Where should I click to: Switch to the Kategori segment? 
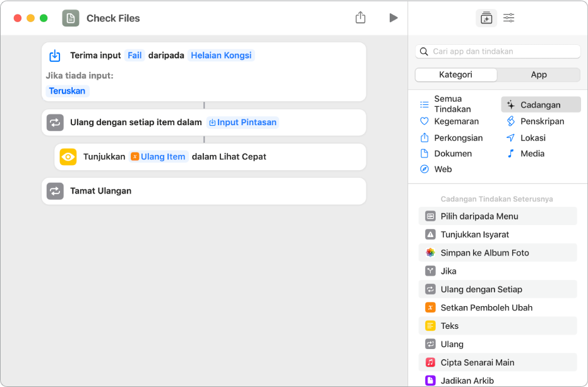(x=456, y=75)
